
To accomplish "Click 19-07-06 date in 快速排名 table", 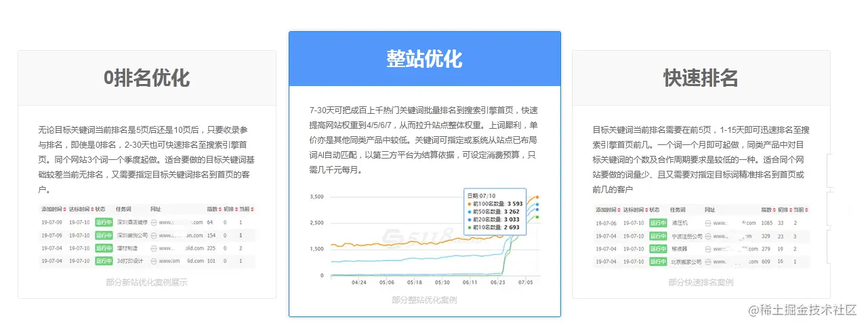I will pos(606,223).
